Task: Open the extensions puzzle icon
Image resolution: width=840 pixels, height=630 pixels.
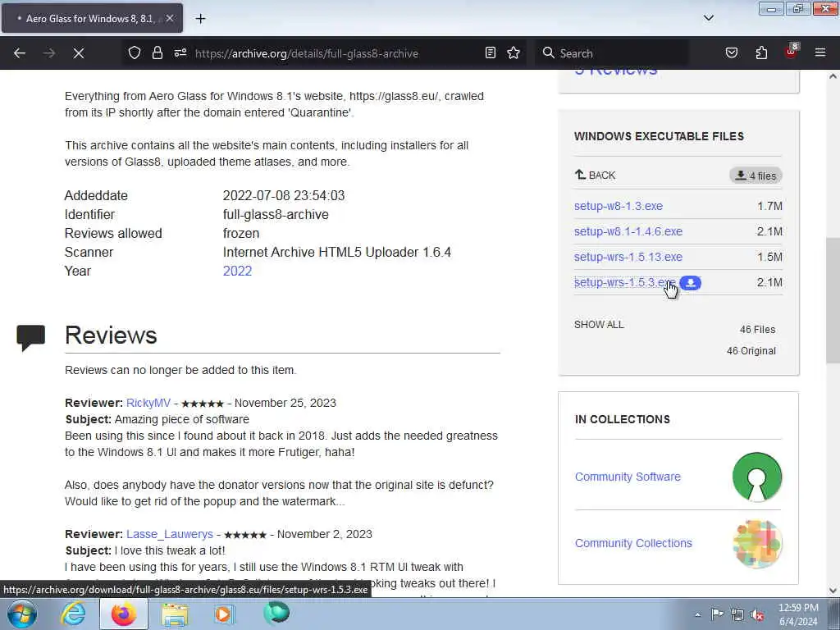Action: [761, 52]
